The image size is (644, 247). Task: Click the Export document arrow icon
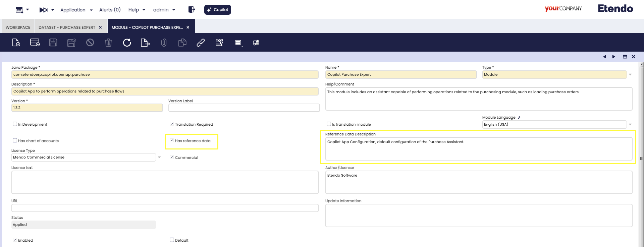[145, 43]
